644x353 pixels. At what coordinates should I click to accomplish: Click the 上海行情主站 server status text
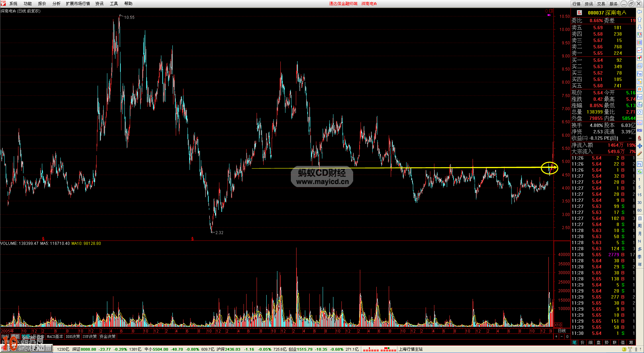411,349
